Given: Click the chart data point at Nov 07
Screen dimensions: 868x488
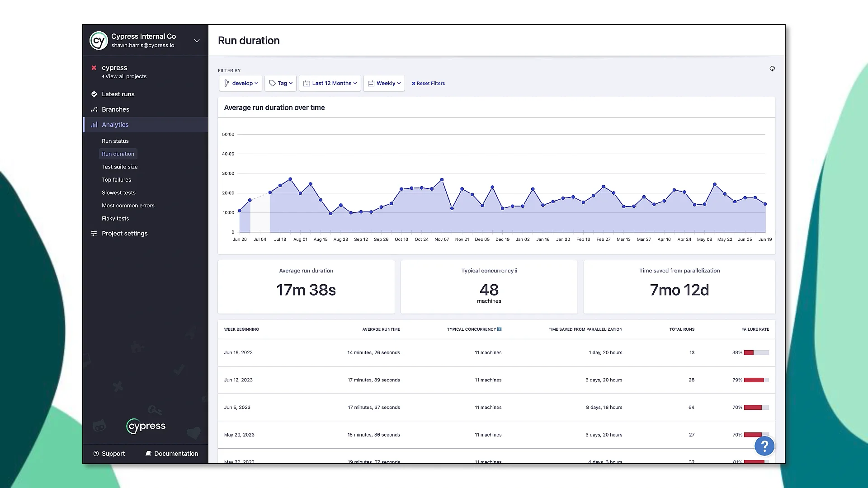Looking at the screenshot, I should point(442,180).
